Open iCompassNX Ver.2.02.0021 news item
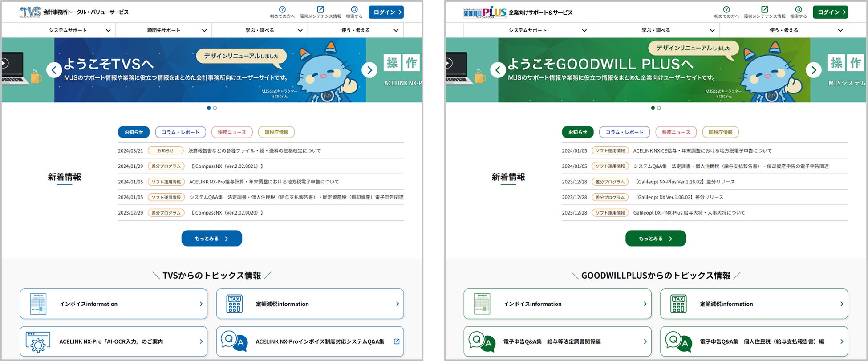This screenshot has height=361, width=868. (x=227, y=166)
